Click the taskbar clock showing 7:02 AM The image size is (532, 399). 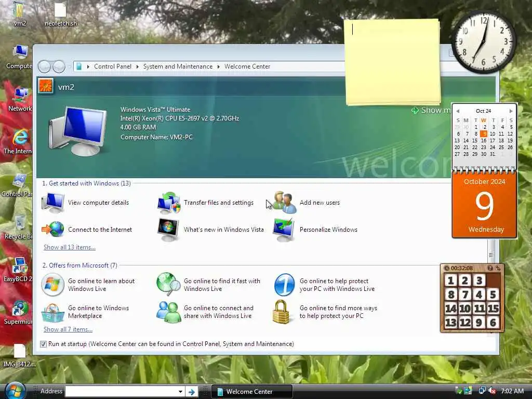point(512,391)
